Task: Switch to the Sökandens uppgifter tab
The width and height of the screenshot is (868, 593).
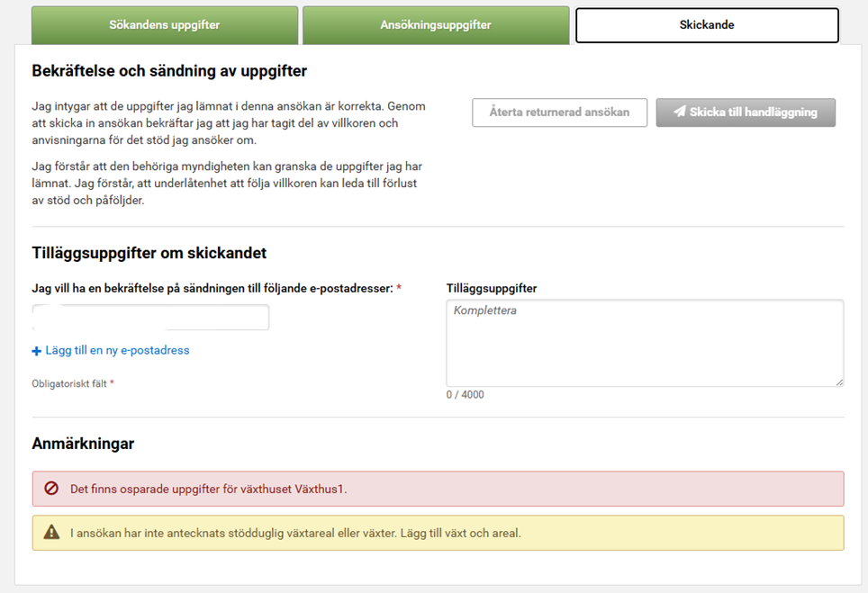Action: coord(164,24)
